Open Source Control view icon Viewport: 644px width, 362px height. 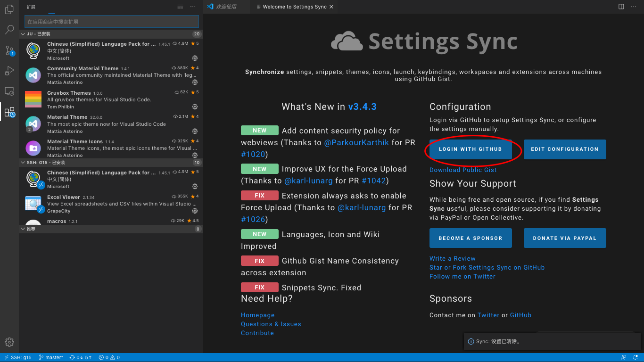(9, 50)
